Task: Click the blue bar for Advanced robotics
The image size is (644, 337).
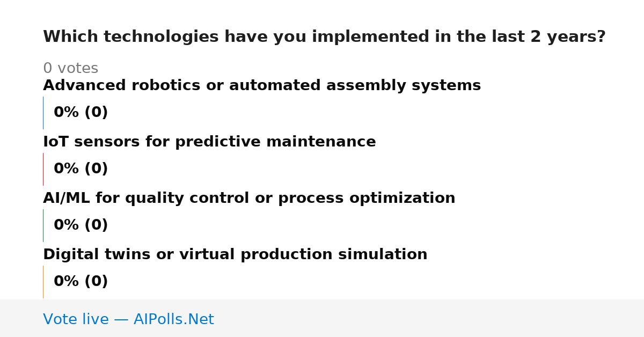Action: point(43,113)
